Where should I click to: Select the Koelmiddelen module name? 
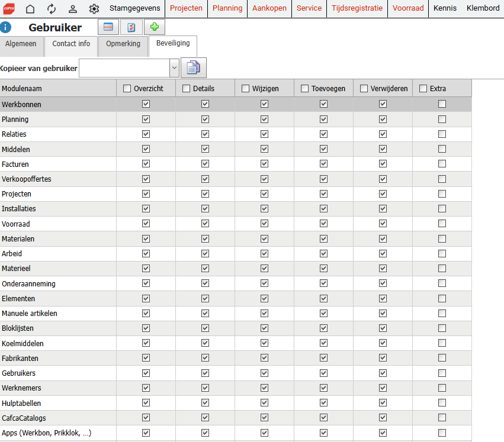pos(23,344)
